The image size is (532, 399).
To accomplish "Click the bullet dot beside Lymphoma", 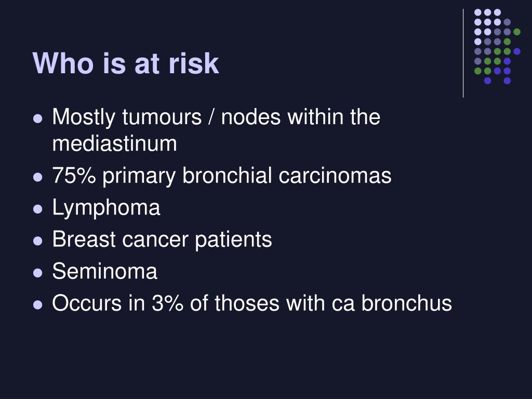I will pyautogui.click(x=37, y=209).
